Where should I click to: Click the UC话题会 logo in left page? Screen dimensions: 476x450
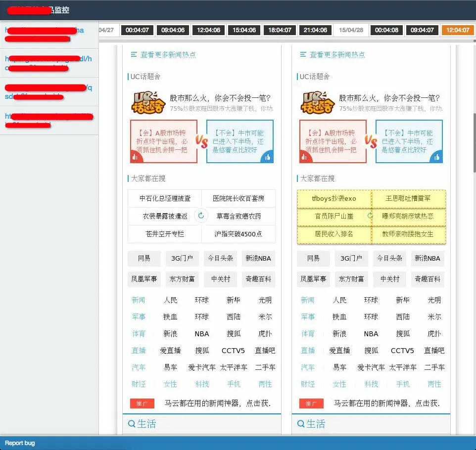(148, 102)
